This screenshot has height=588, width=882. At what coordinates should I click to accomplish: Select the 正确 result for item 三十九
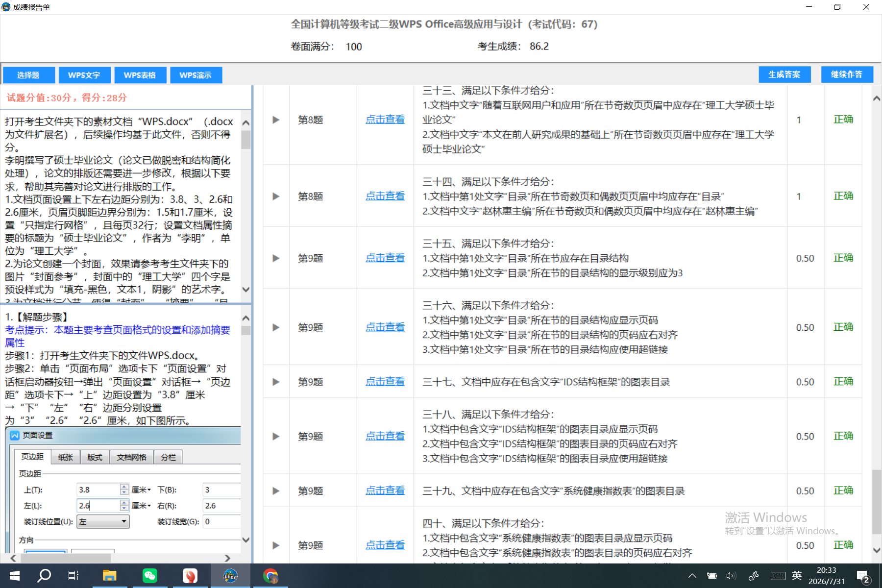coord(843,490)
